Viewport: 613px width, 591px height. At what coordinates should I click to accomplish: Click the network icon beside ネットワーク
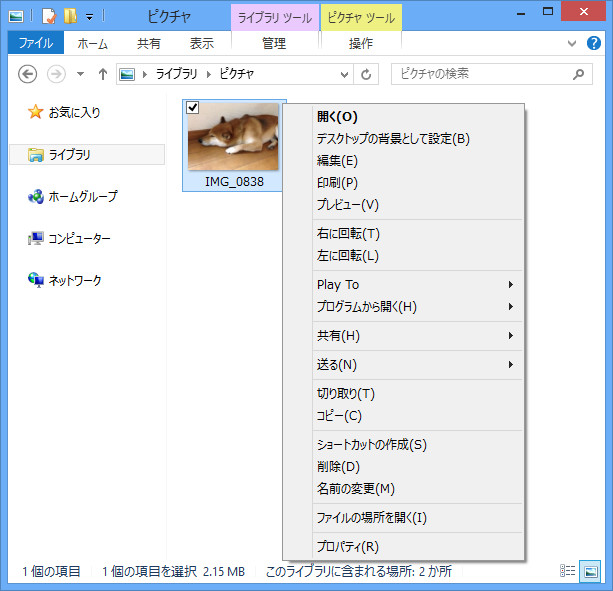tap(36, 280)
